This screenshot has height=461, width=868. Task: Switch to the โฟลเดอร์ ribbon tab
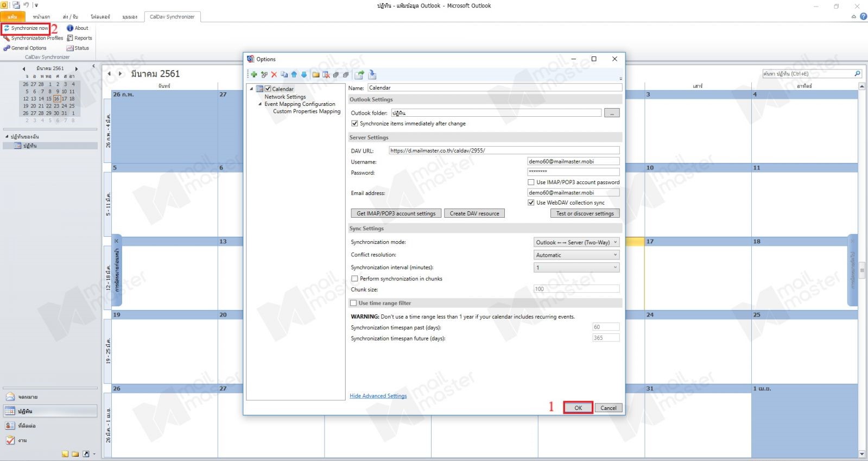tap(100, 17)
